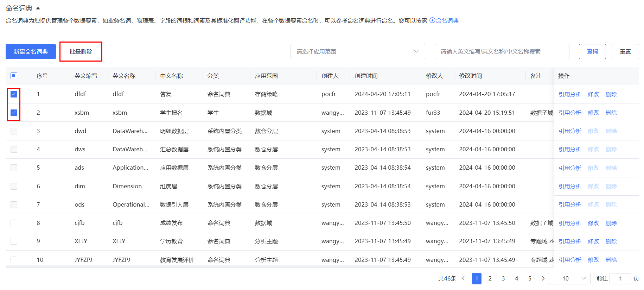Image resolution: width=644 pixels, height=290 pixels.
Task: Open the page size dropdown showing 10
Action: point(569,278)
